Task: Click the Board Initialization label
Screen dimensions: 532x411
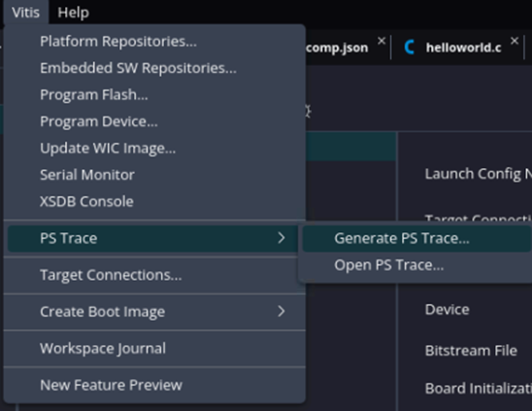Action: pos(479,389)
